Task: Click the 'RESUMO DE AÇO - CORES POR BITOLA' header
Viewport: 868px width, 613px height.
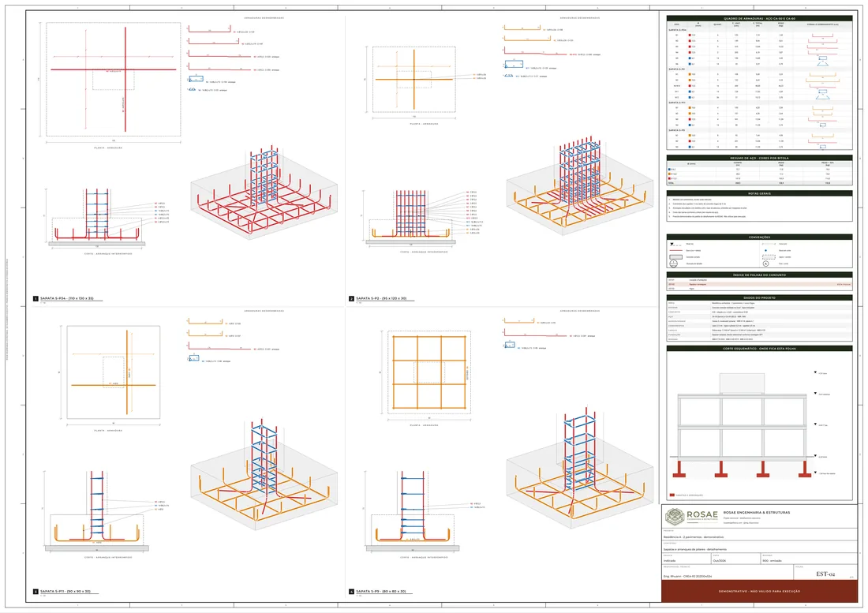Action: (x=759, y=159)
